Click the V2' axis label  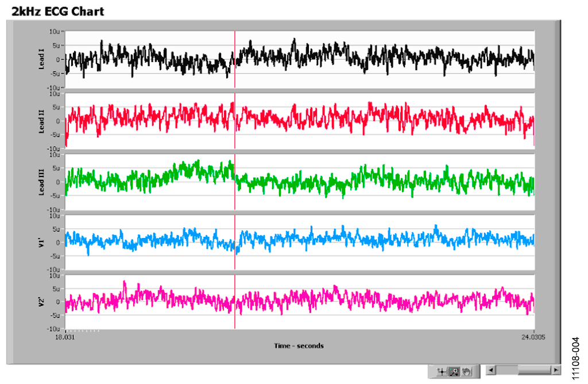point(41,302)
